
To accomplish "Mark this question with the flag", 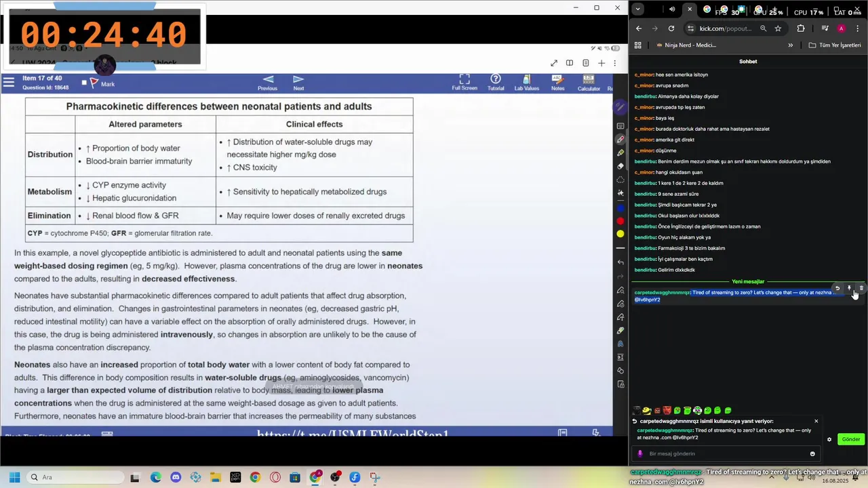I will (94, 83).
